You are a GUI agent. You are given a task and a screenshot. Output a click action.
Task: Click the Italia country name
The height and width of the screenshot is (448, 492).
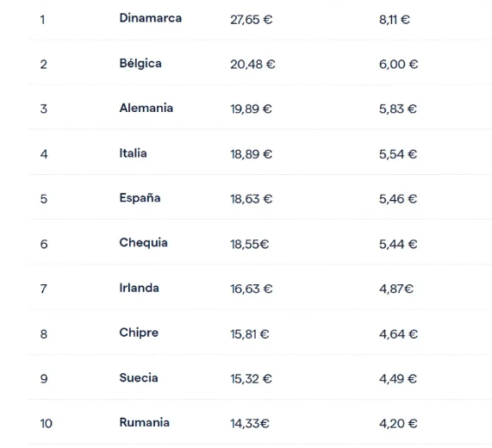point(133,153)
